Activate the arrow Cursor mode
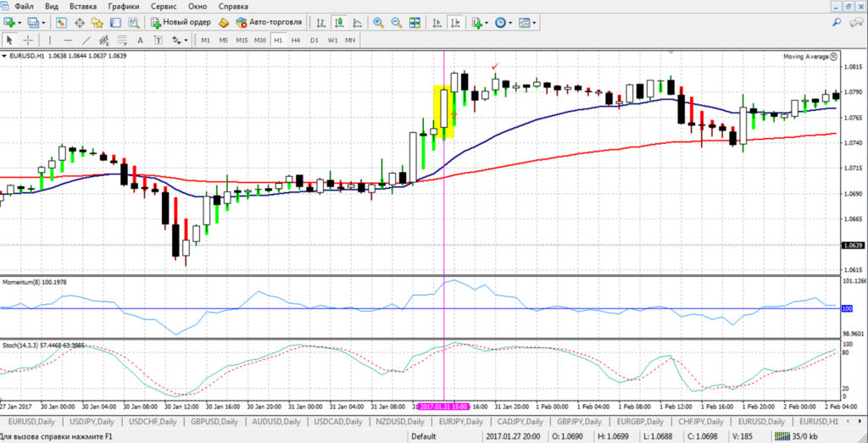This screenshot has height=443, width=868. 9,41
